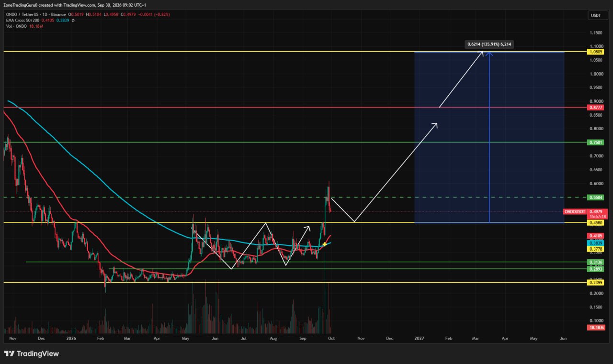Click the 0.4580 yellow price label
The height and width of the screenshot is (364, 613).
click(595, 222)
